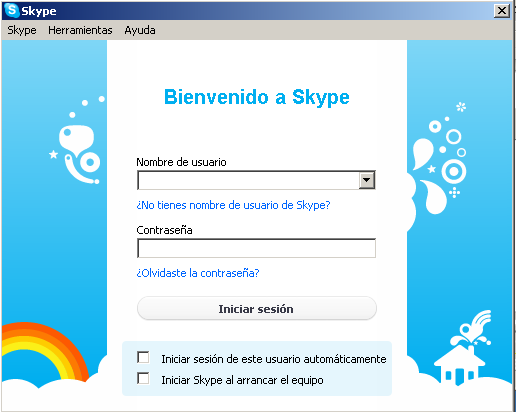Open the ¿Olvidaste la contraseña? link
The width and height of the screenshot is (516, 412).
coord(198,273)
